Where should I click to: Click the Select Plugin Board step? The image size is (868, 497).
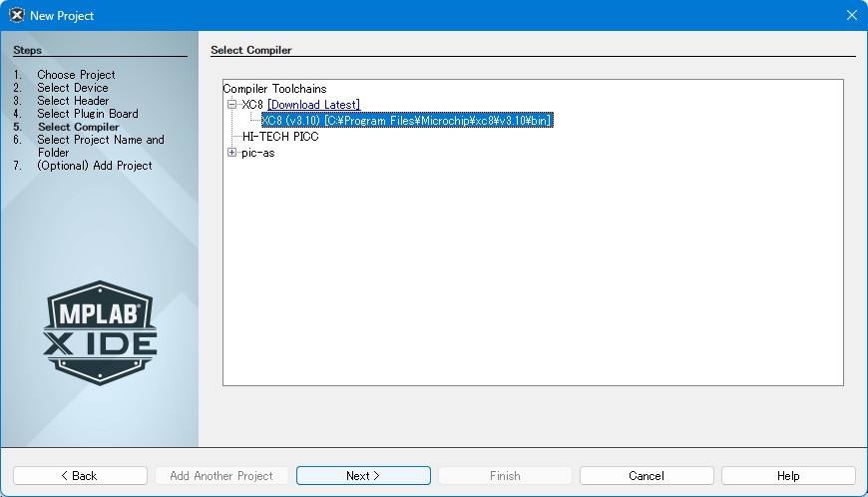click(88, 114)
